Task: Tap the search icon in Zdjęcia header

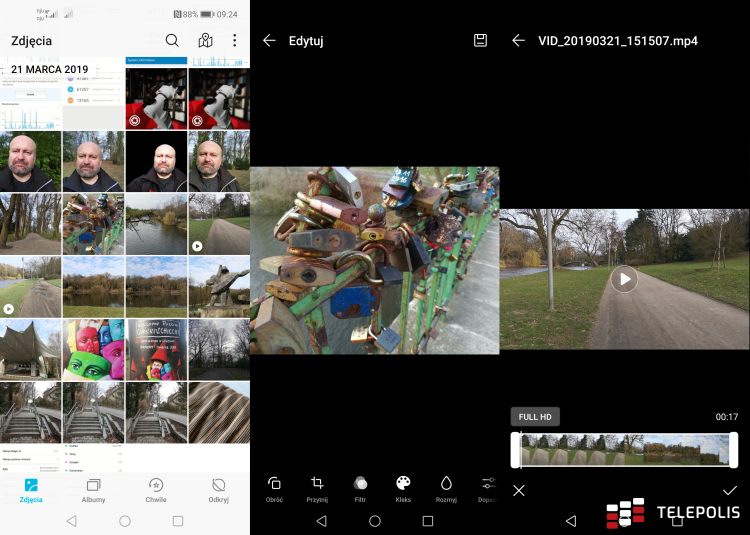Action: [172, 41]
